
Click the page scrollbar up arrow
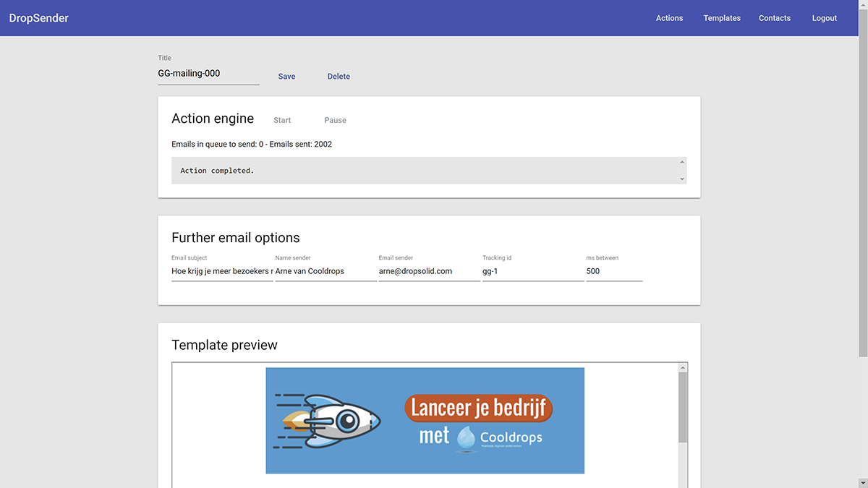(863, 4)
